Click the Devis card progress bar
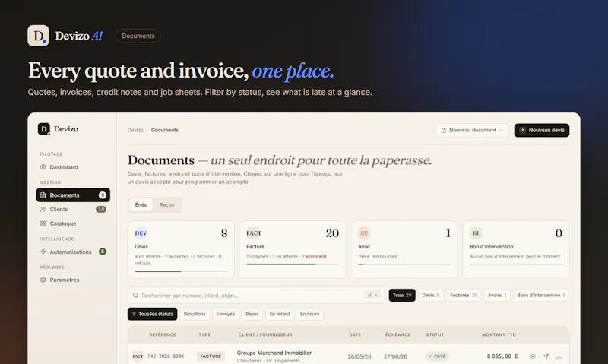 click(x=181, y=271)
